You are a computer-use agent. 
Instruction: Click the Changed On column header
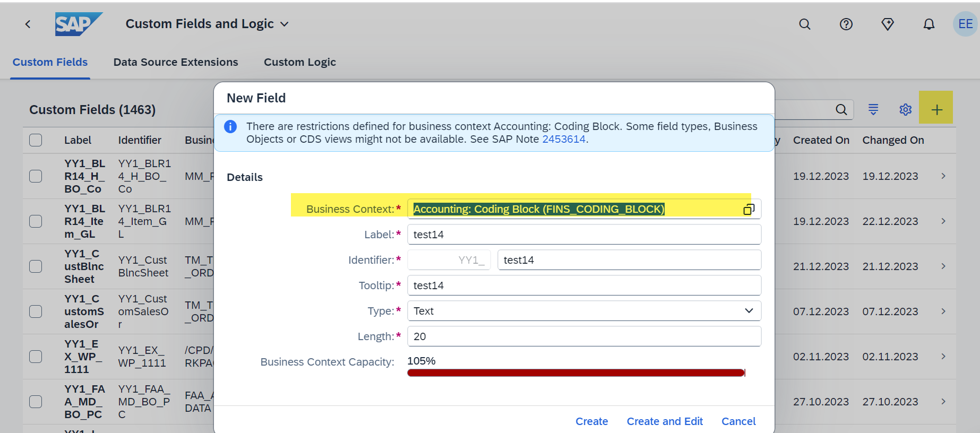[x=893, y=140]
